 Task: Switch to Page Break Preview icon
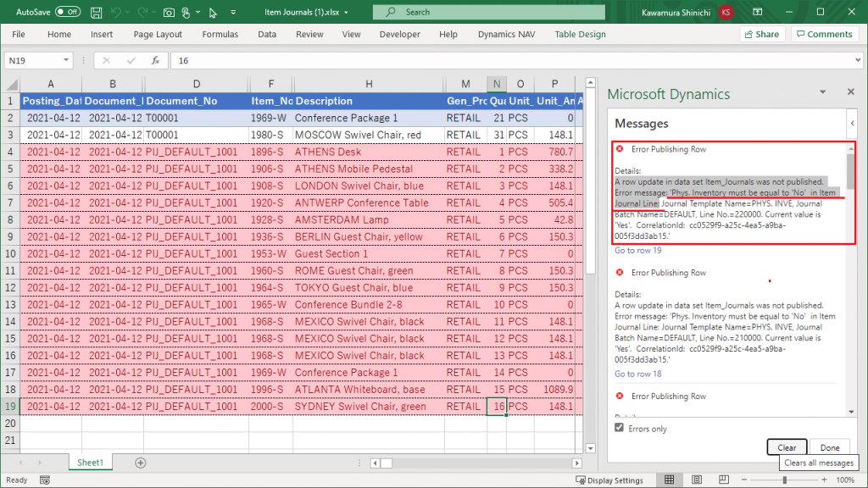(x=724, y=480)
